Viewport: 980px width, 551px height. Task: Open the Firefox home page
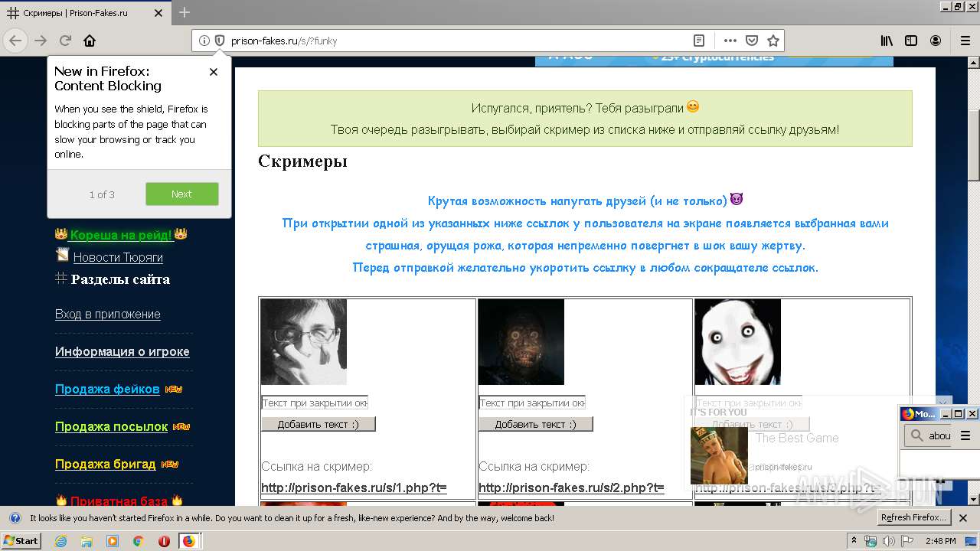(x=90, y=41)
